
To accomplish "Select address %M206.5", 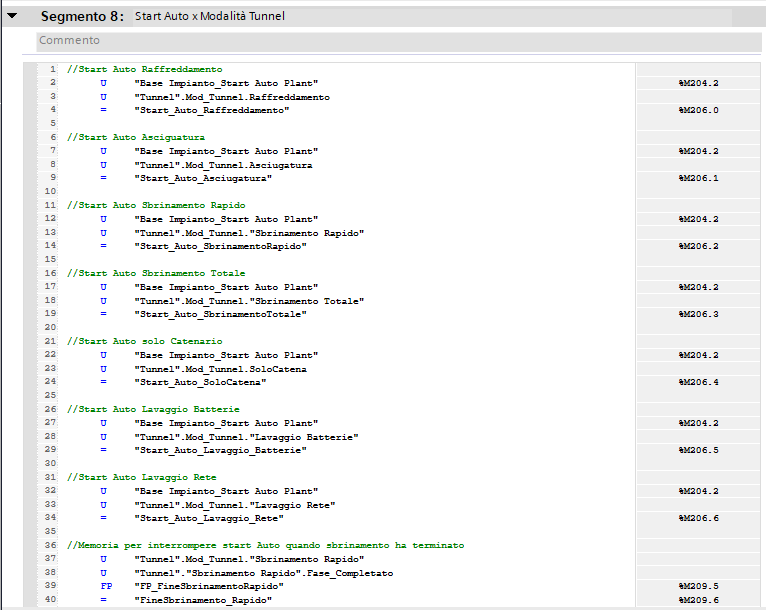I will point(699,450).
